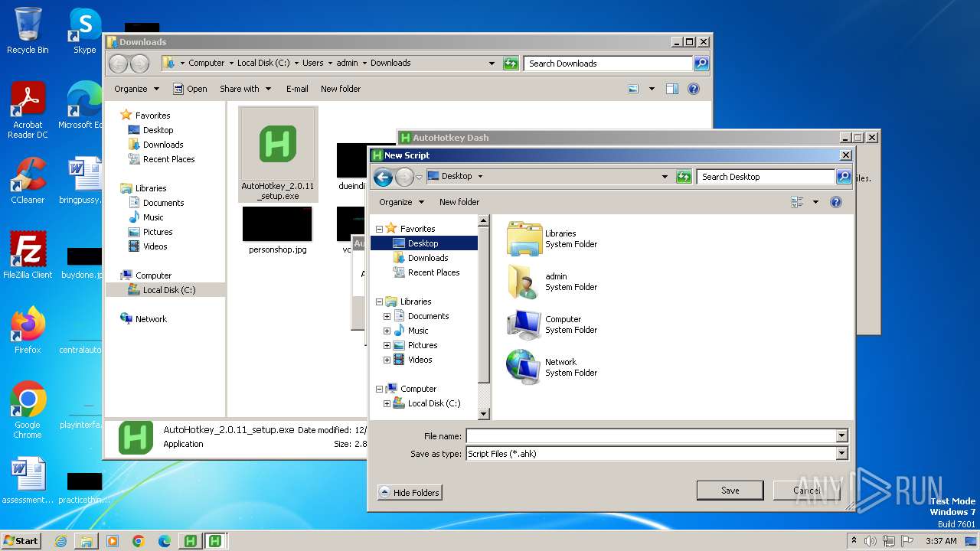
Task: Click Downloads window search magnifier icon
Action: (701, 64)
